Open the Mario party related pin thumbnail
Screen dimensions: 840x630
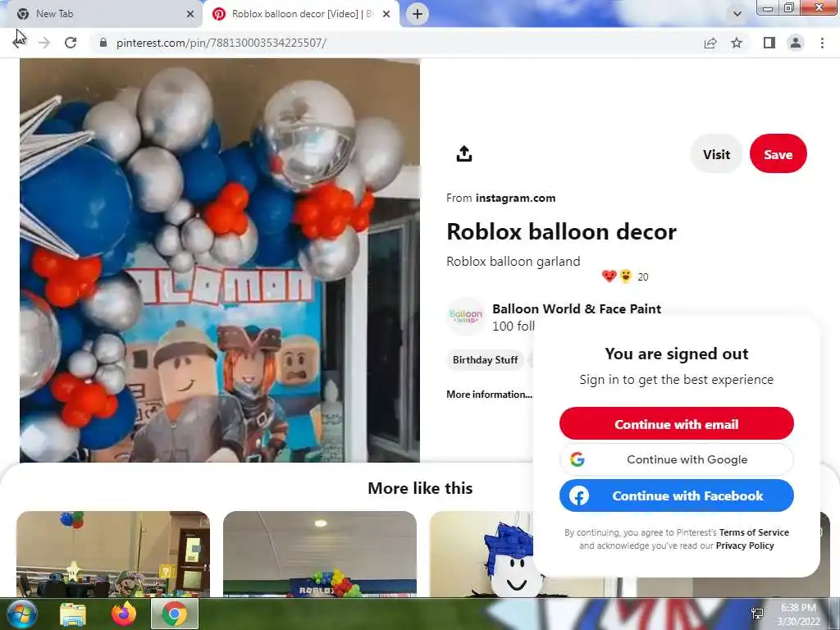coord(113,554)
